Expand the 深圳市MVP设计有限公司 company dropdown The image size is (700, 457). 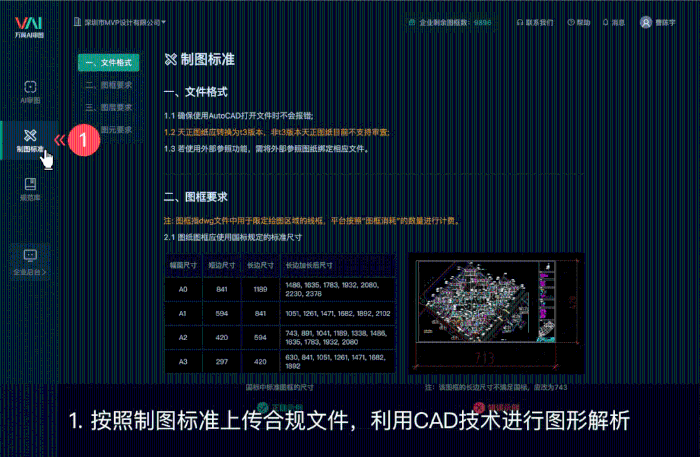[x=120, y=21]
